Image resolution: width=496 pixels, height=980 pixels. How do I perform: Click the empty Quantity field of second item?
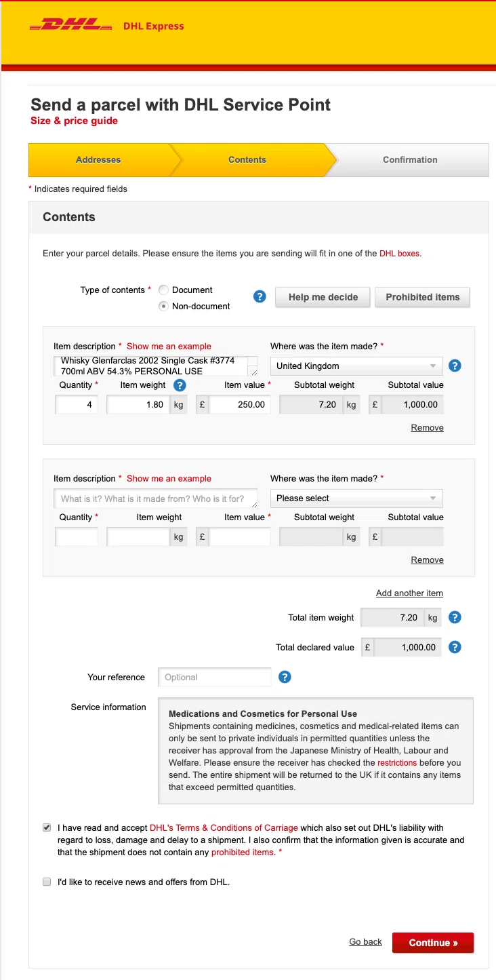(77, 537)
